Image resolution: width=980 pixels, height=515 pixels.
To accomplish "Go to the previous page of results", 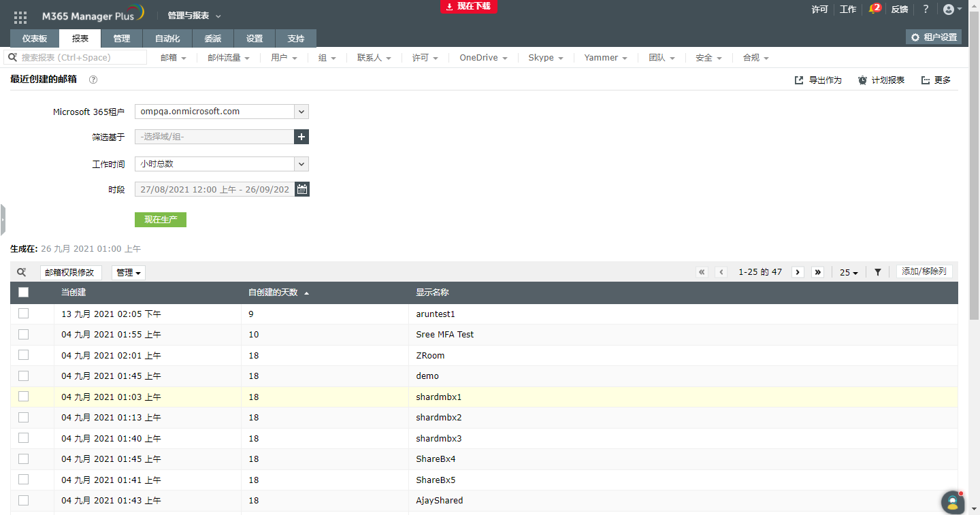I will (x=721, y=272).
